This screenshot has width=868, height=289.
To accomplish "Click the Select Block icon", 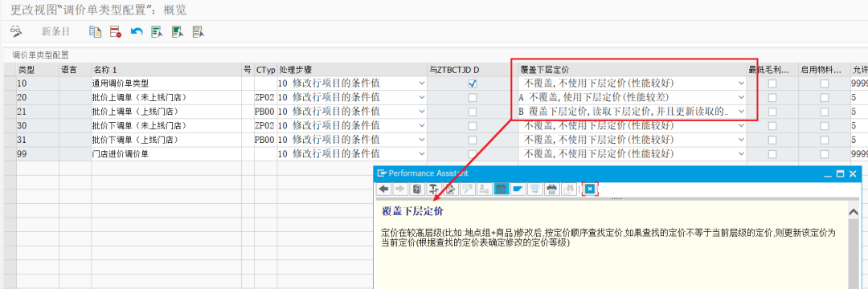I will pos(177,31).
